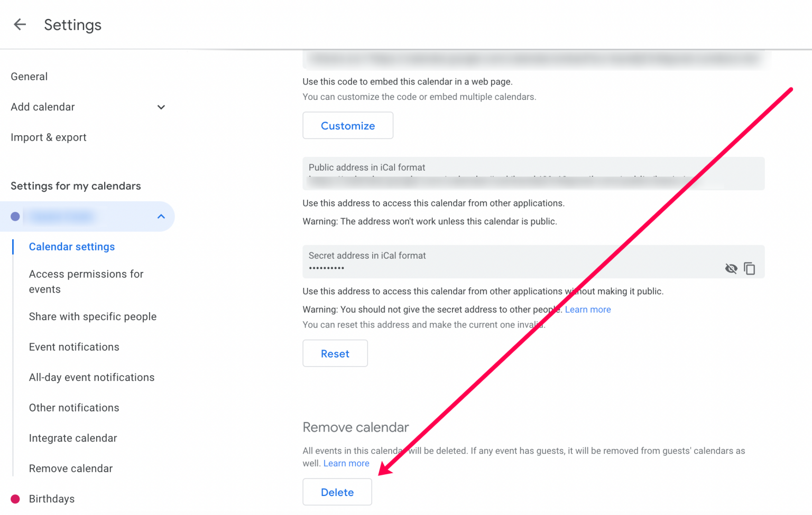The height and width of the screenshot is (515, 812).
Task: Select Other notifications in the sidebar
Action: [x=73, y=407]
